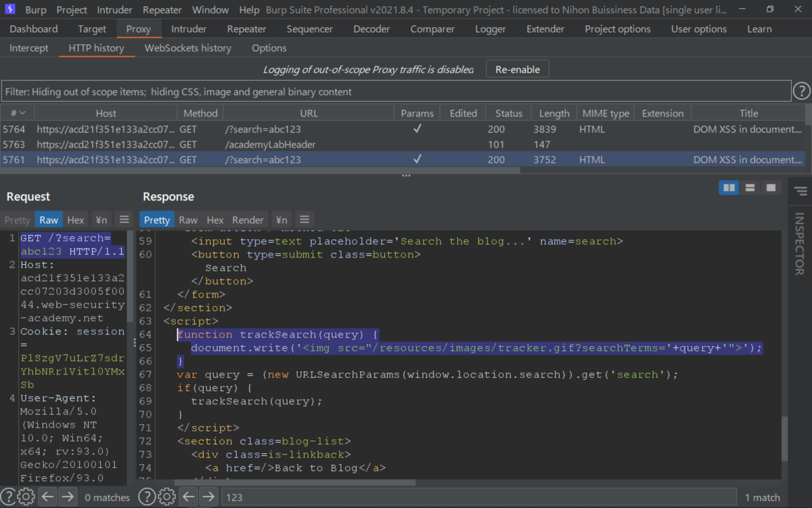The width and height of the screenshot is (812, 508).
Task: Open Request search help icon
Action: point(7,496)
